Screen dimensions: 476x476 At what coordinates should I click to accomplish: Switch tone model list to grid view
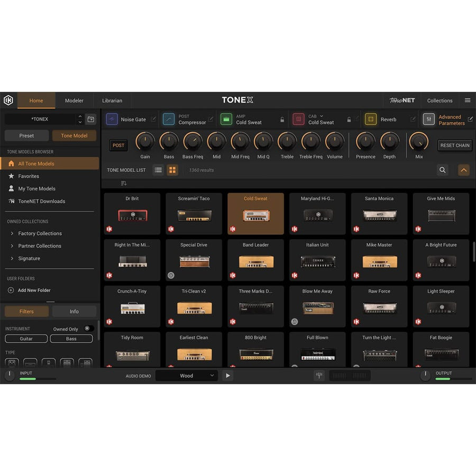tap(172, 170)
